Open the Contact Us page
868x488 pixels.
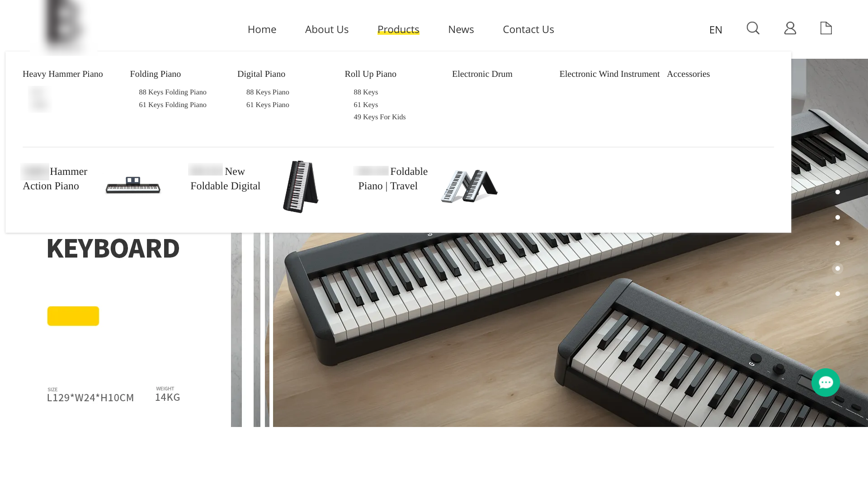click(x=528, y=29)
